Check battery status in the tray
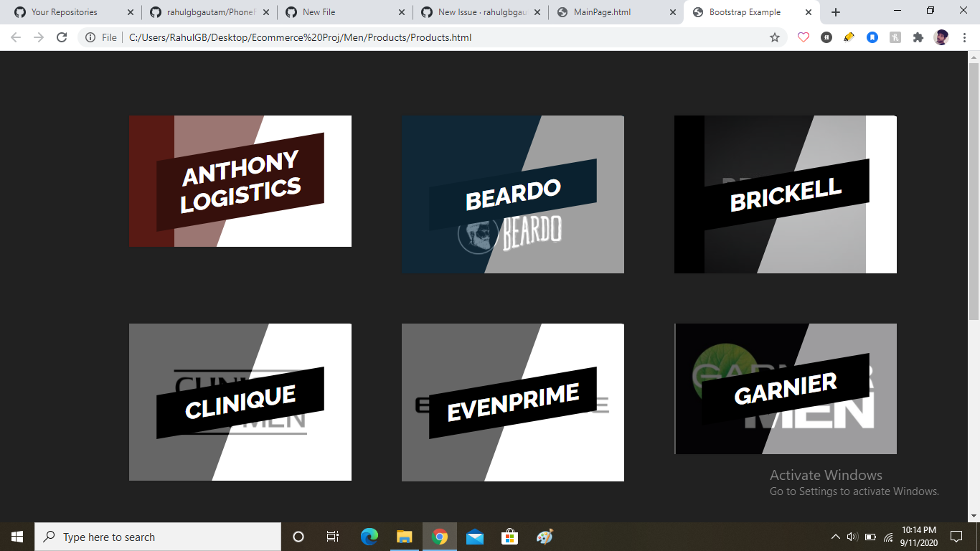The height and width of the screenshot is (551, 980). click(x=870, y=537)
